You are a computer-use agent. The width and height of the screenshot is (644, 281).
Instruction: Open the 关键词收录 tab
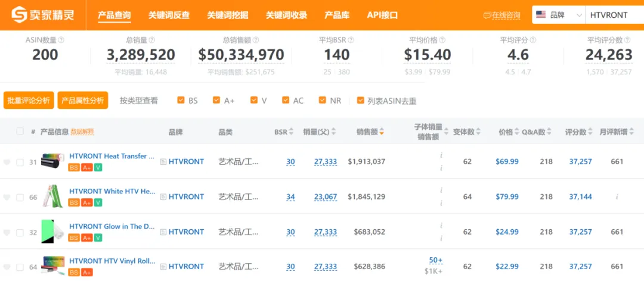286,15
